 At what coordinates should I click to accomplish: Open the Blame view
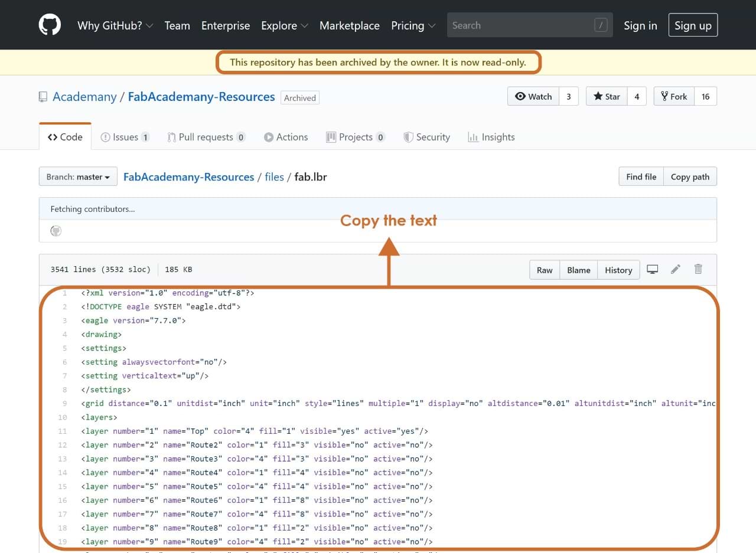(579, 270)
